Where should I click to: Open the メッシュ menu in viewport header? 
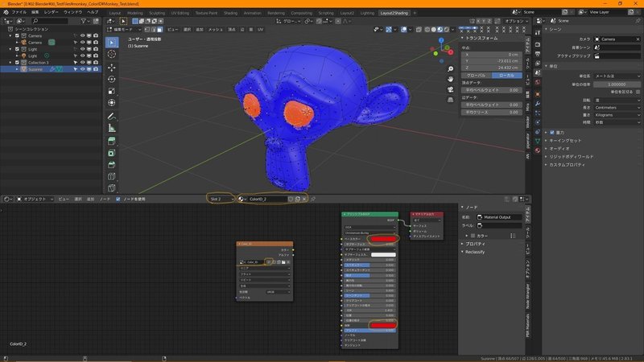tap(215, 30)
